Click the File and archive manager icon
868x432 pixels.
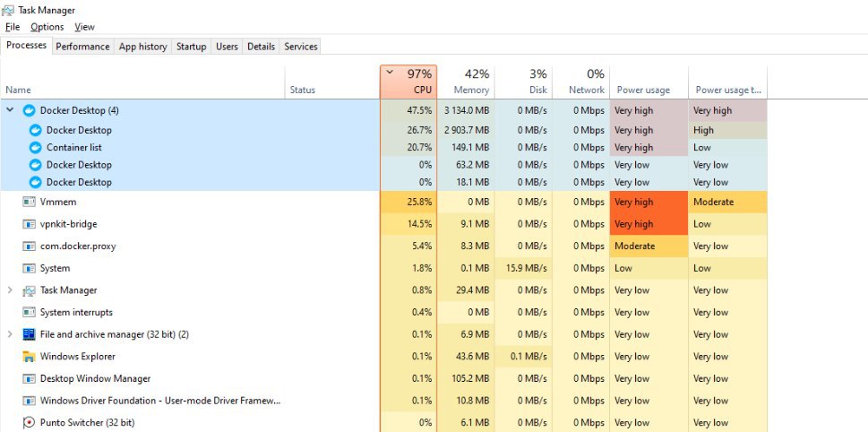tap(29, 334)
